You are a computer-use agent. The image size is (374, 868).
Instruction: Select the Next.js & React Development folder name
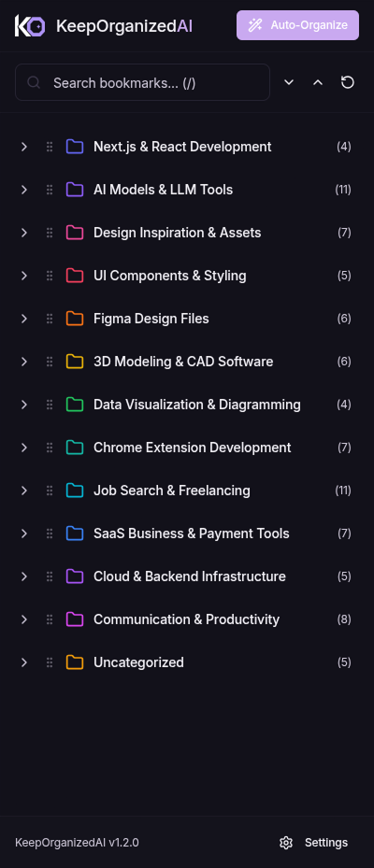click(x=182, y=147)
